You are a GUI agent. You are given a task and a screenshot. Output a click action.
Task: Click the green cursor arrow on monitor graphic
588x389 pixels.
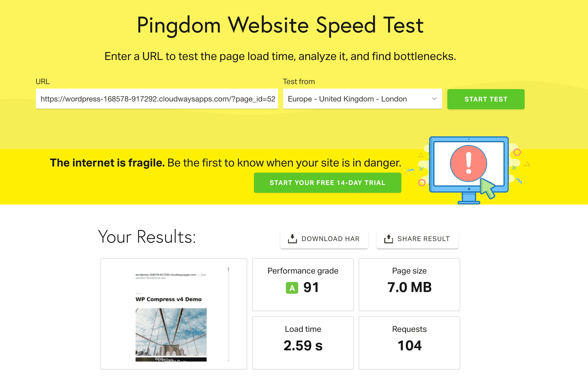tap(488, 188)
